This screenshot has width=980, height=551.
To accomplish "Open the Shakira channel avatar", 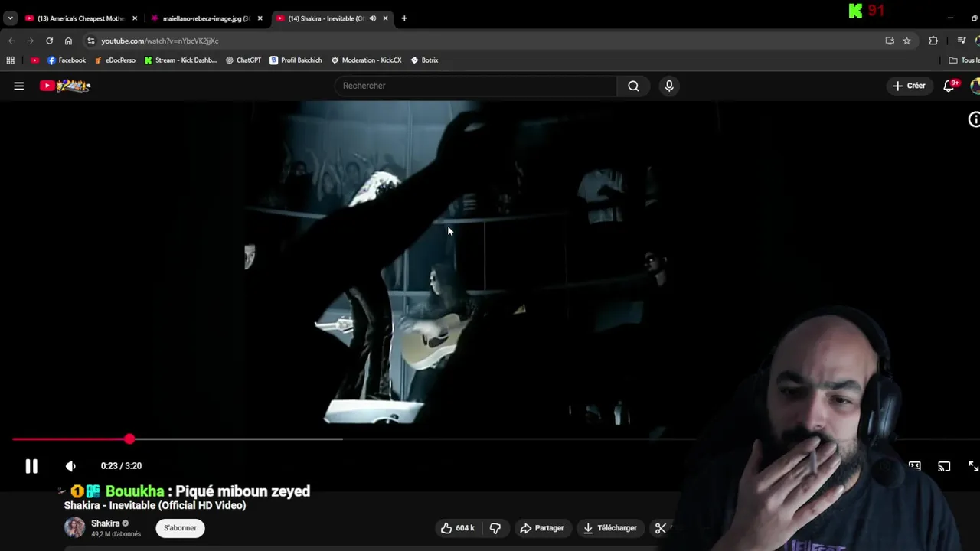I will click(74, 527).
